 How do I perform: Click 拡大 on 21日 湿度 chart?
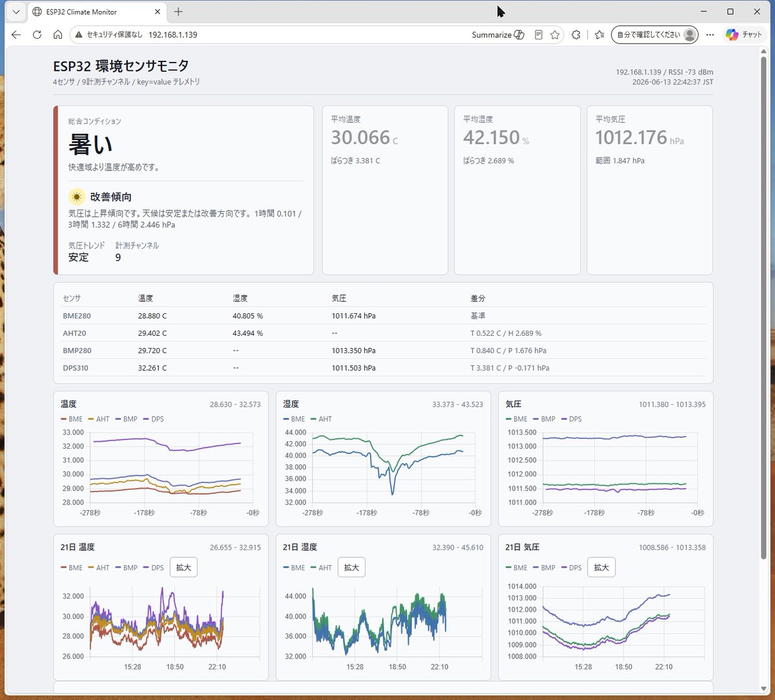tap(351, 568)
